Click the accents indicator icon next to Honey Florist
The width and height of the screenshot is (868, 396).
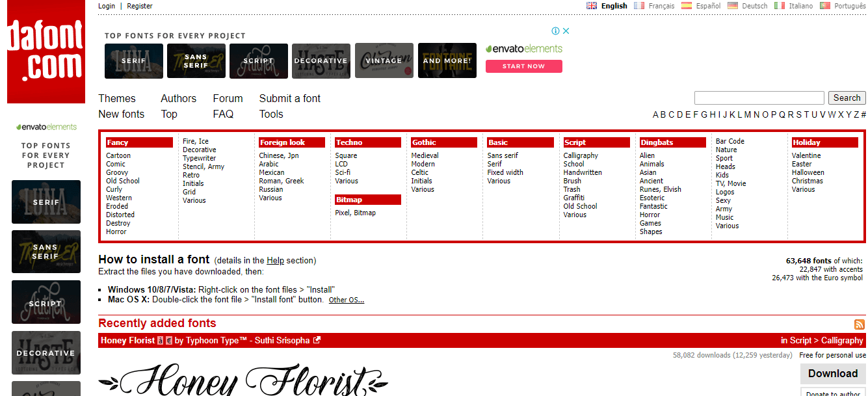click(x=160, y=340)
